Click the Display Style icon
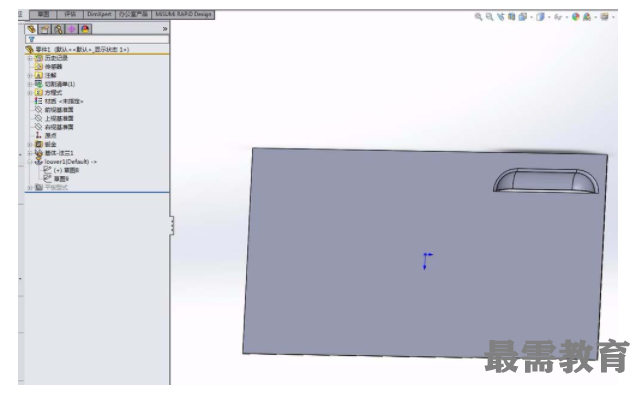 click(x=540, y=17)
